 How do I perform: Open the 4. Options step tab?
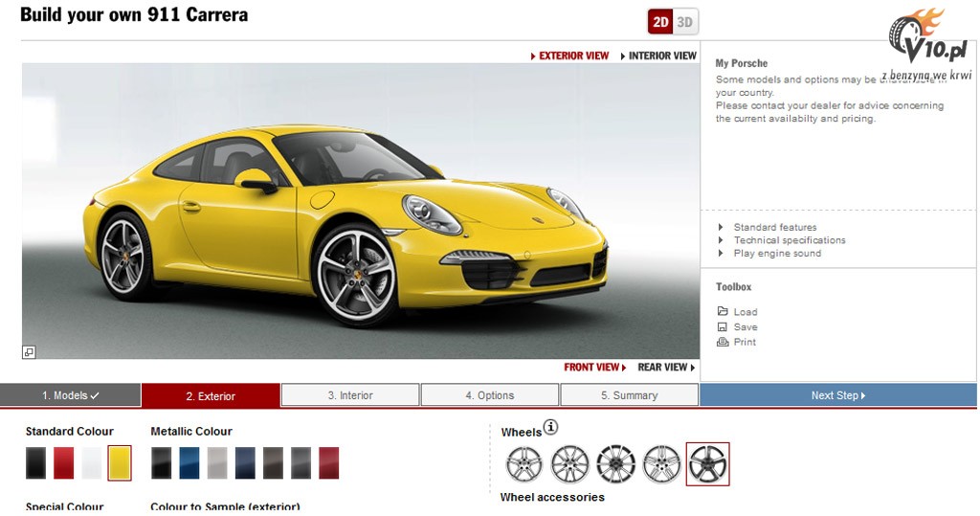490,395
